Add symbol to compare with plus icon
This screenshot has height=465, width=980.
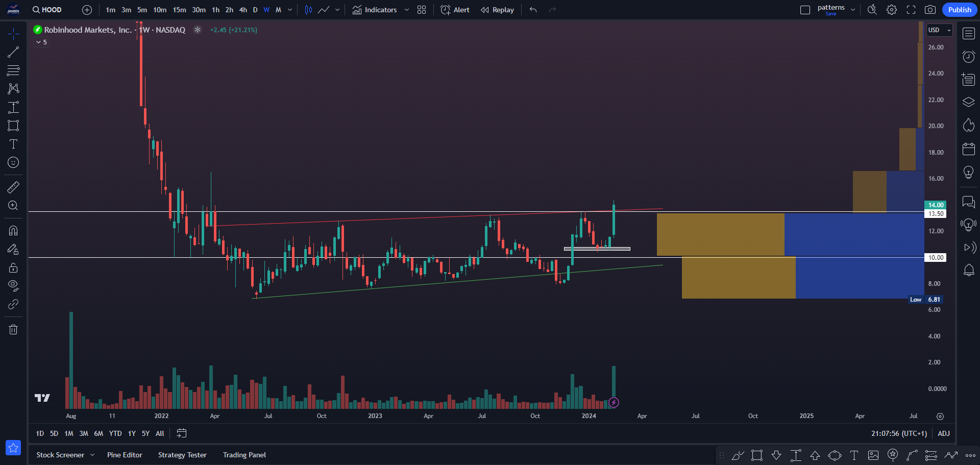(87, 10)
